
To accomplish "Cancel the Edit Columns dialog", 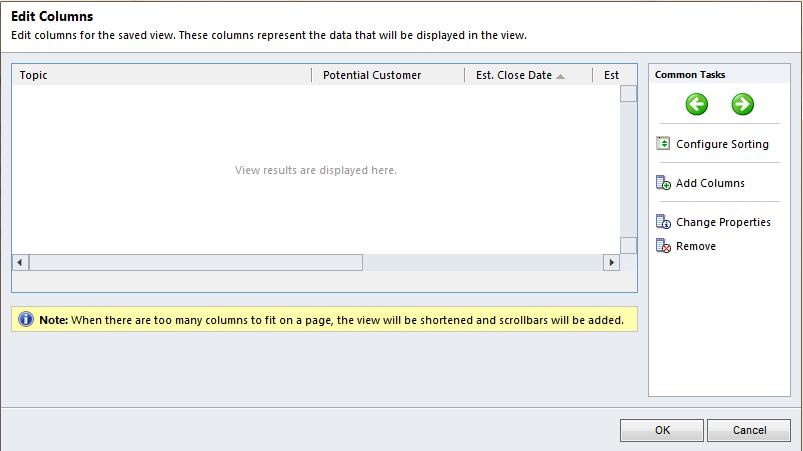I will pyautogui.click(x=748, y=430).
